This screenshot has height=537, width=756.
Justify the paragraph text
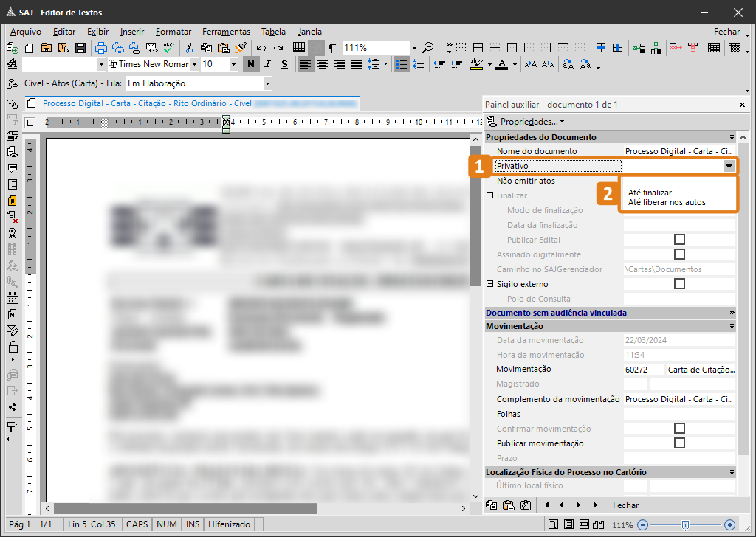pyautogui.click(x=357, y=64)
